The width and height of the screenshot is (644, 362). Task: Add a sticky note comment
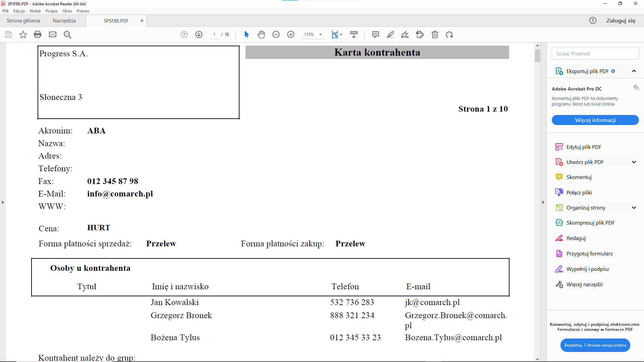coord(376,35)
